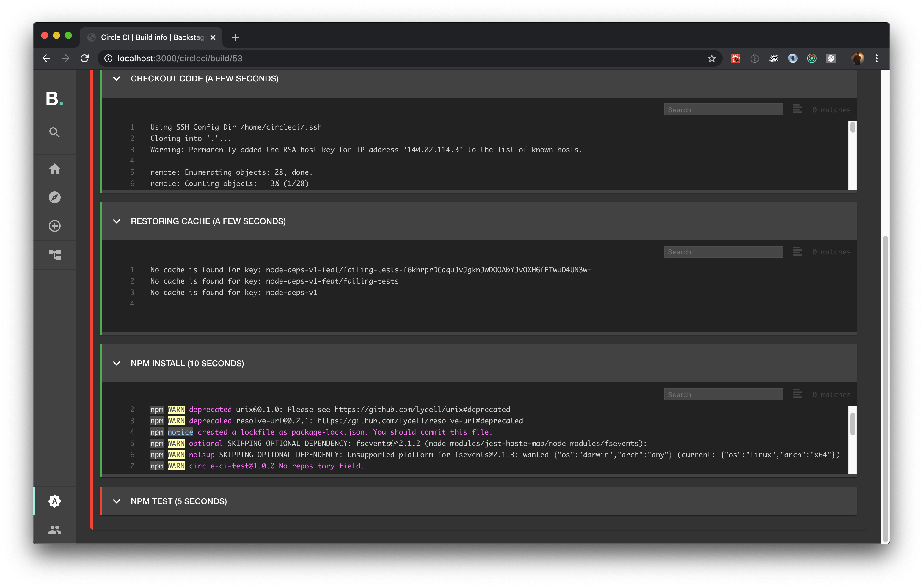923x588 pixels.
Task: Click the "0 matches" count in NPM Install log
Action: pos(831,394)
